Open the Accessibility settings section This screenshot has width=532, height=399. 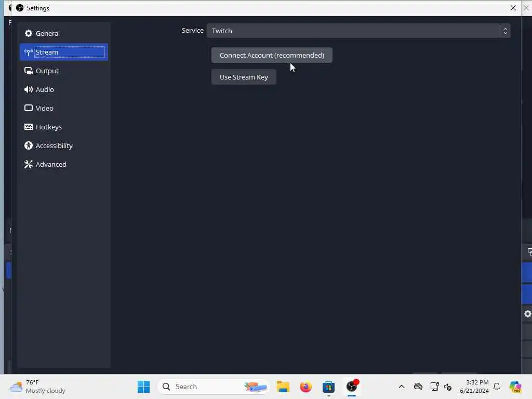tap(64, 145)
